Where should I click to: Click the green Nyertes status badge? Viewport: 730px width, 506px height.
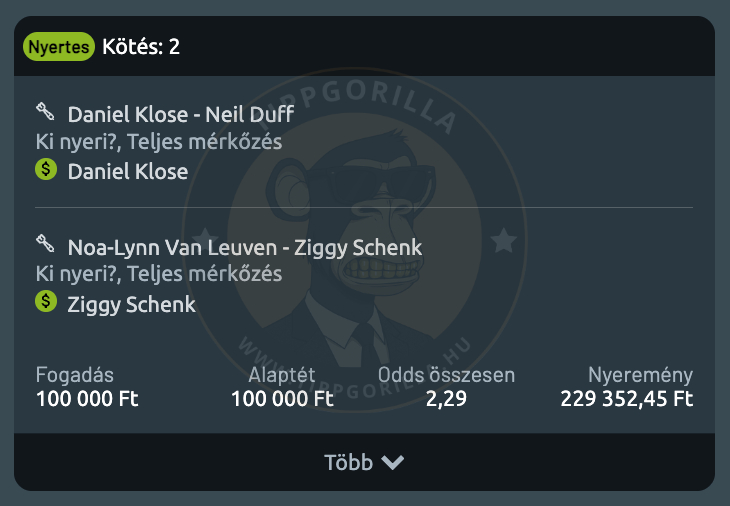[x=59, y=47]
